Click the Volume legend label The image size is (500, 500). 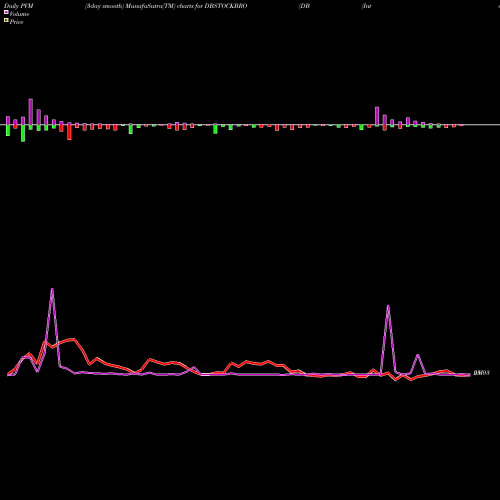pyautogui.click(x=19, y=14)
